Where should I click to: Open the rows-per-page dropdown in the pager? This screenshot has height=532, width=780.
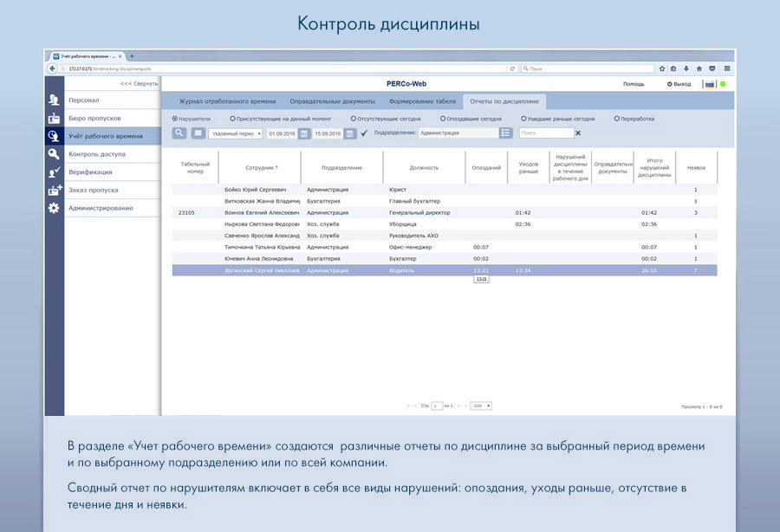point(480,405)
